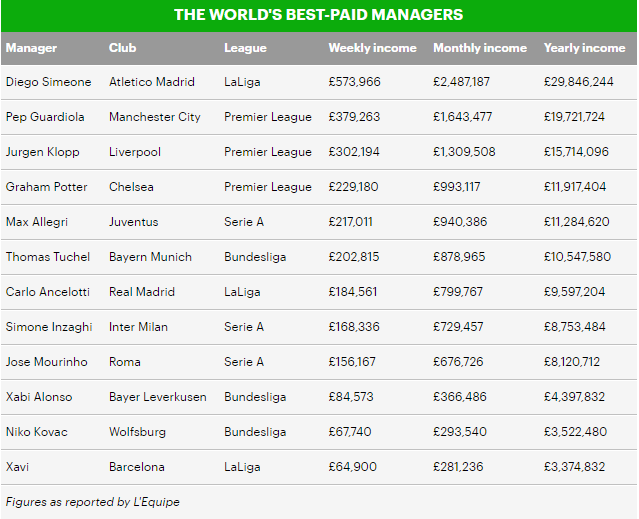This screenshot has height=519, width=639.
Task: Click the Yearly income column header
Action: (584, 48)
